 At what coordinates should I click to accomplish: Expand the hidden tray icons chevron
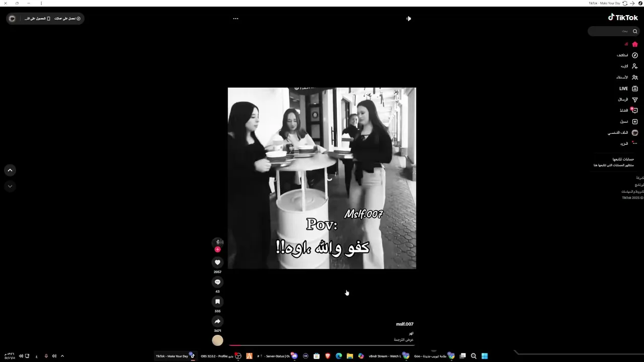pos(62,356)
